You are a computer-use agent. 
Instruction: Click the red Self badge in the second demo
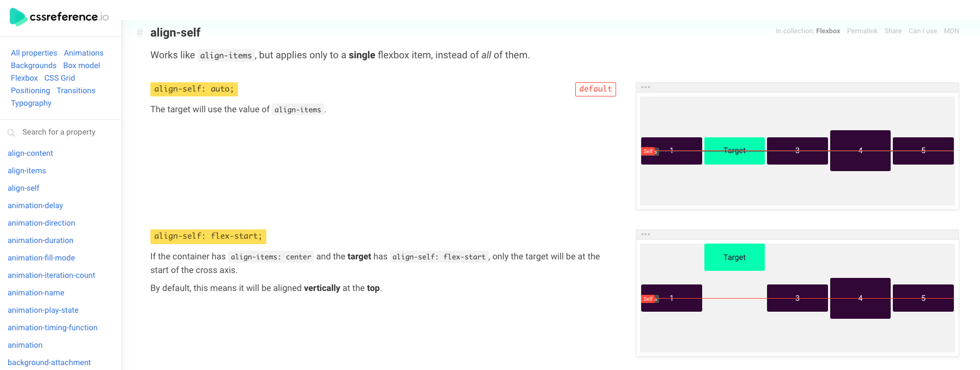pyautogui.click(x=648, y=299)
